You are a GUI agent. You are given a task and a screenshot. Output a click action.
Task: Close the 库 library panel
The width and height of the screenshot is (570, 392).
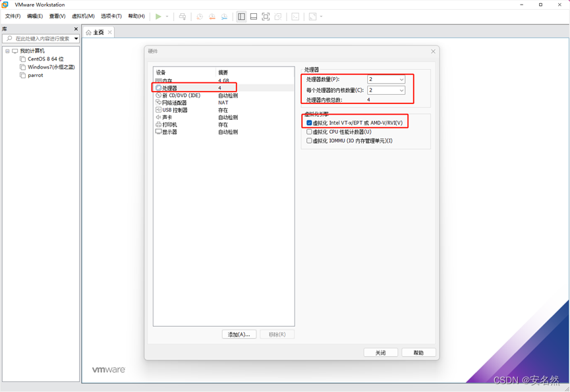[76, 29]
